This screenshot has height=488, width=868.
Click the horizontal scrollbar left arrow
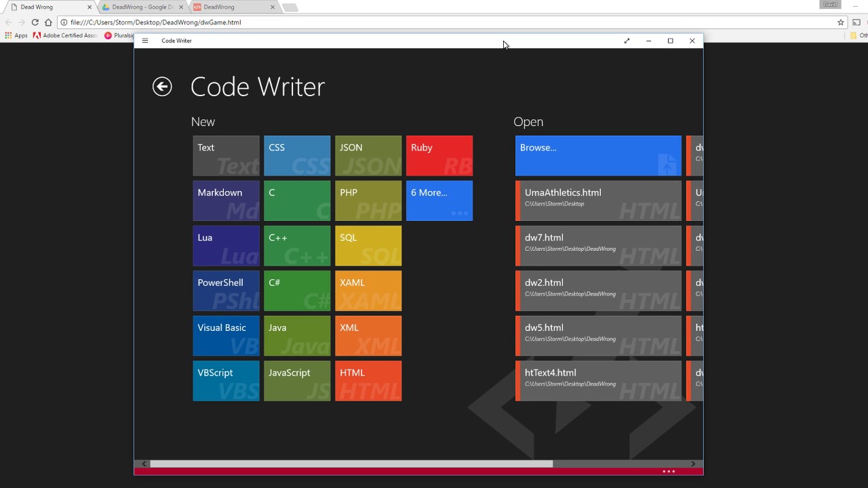click(144, 464)
